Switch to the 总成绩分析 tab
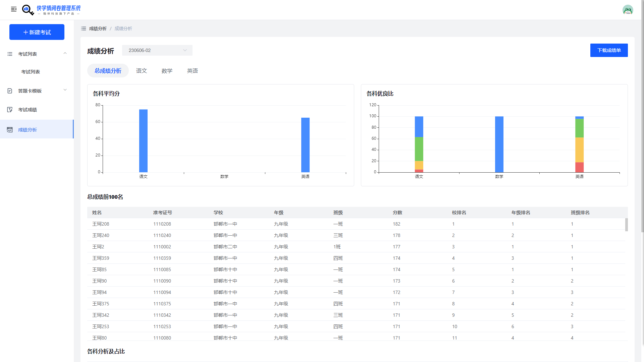Image resolution: width=644 pixels, height=362 pixels. pos(108,71)
